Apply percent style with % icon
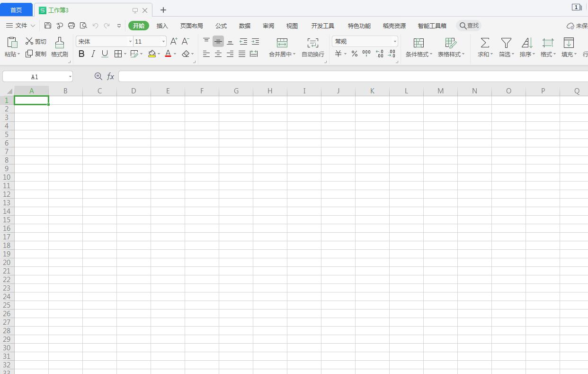The width and height of the screenshot is (588, 374). click(355, 54)
